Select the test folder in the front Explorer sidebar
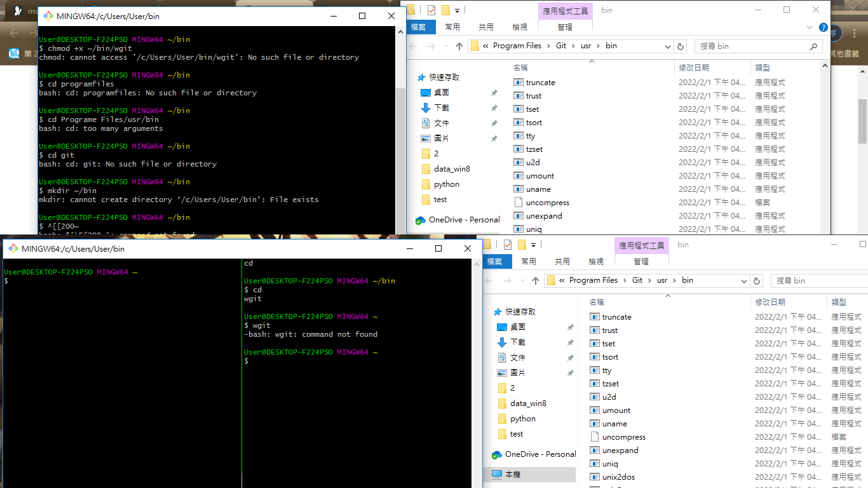Image resolution: width=868 pixels, height=488 pixels. coord(517,434)
